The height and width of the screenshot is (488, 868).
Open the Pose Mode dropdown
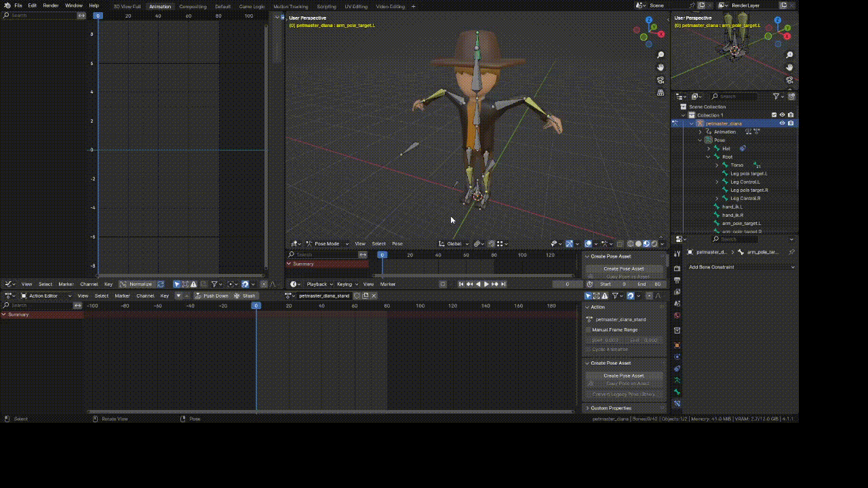[x=328, y=244]
